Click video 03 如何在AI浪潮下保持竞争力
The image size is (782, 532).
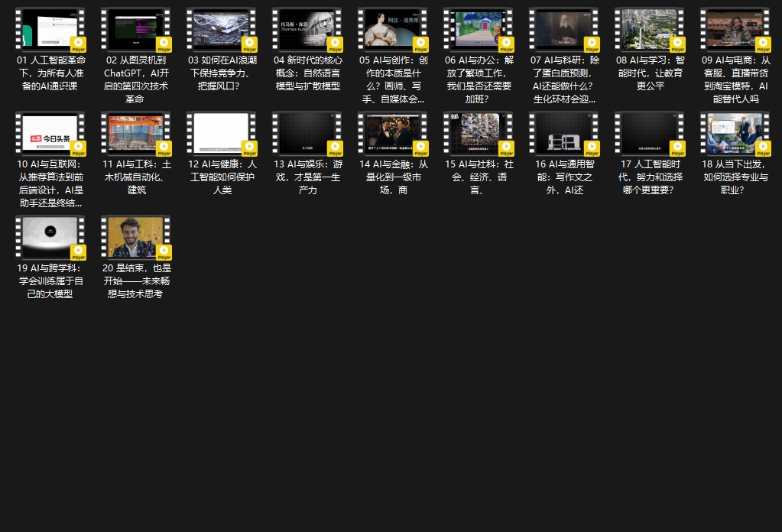click(x=222, y=30)
